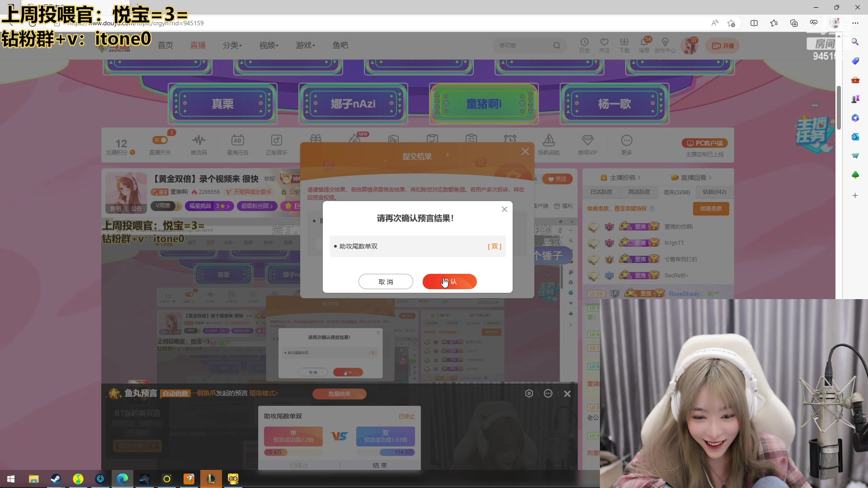
Task: Open the 分类 category dropdown
Action: click(231, 45)
